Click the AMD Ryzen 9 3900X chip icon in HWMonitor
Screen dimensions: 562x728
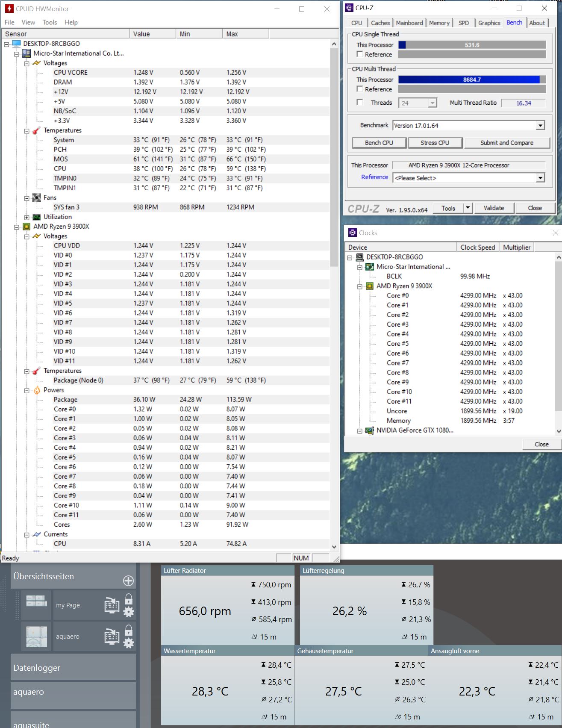pyautogui.click(x=26, y=227)
